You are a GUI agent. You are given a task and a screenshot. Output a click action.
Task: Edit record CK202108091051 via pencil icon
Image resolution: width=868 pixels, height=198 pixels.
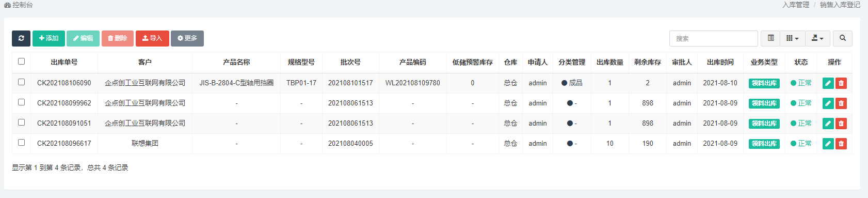pyautogui.click(x=828, y=124)
